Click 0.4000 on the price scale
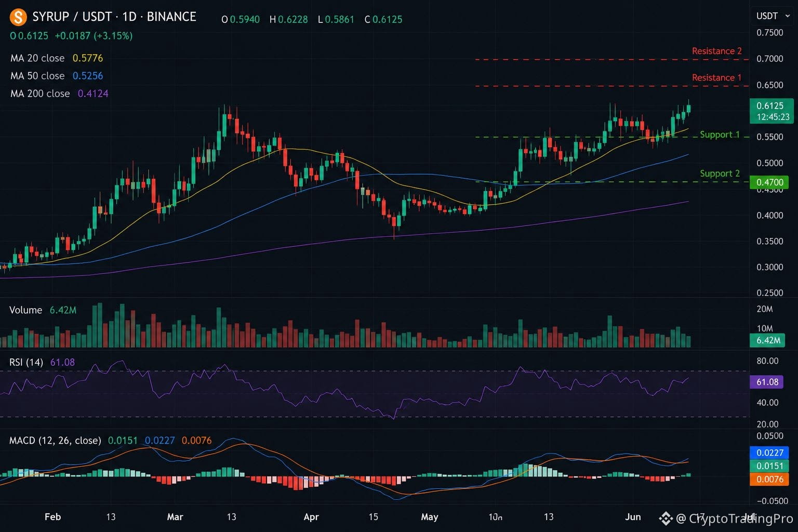The height and width of the screenshot is (532, 798). pos(770,216)
